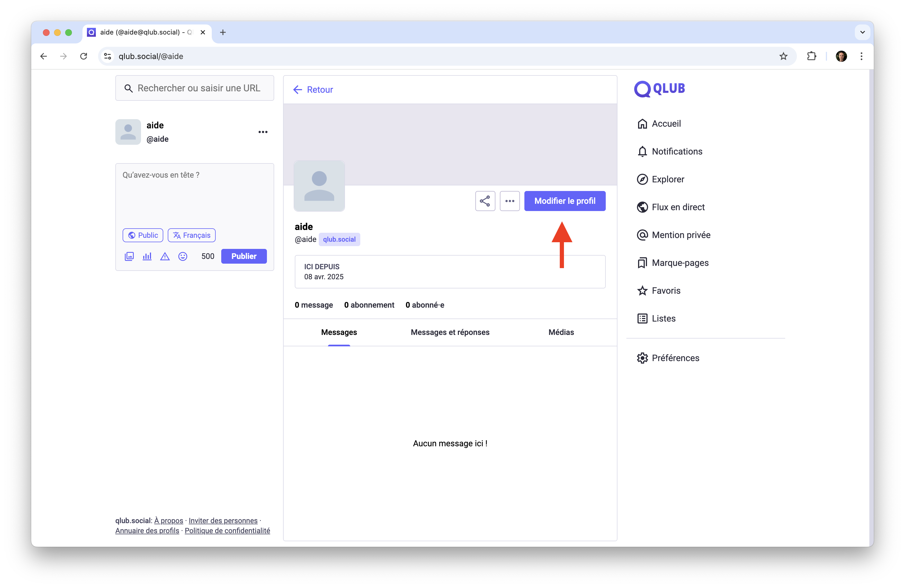Open the profile three-dots menu

[510, 201]
